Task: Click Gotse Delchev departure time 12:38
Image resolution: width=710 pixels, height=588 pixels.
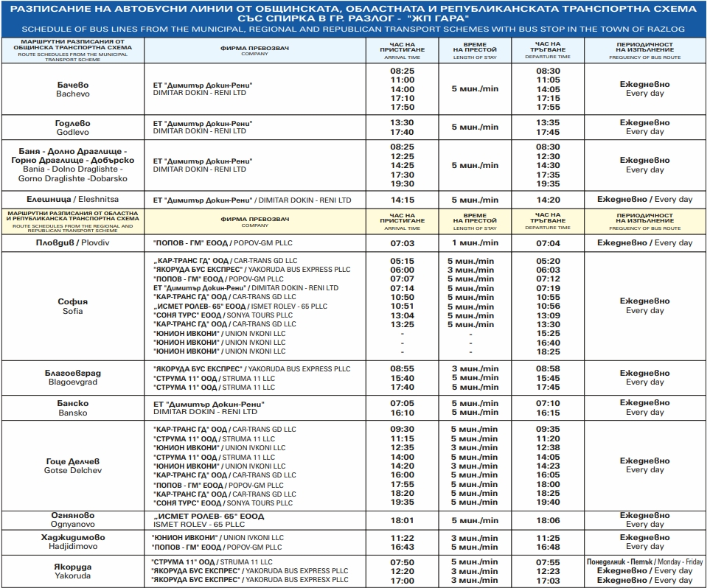Action: point(548,448)
